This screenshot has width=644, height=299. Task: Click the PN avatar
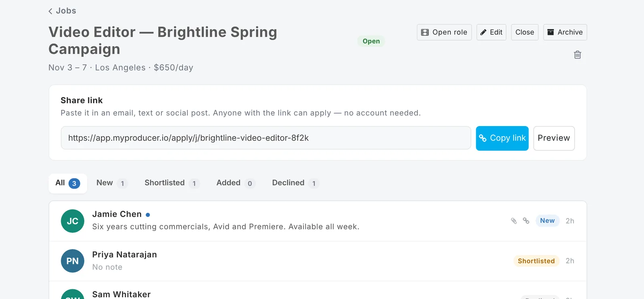(x=72, y=261)
